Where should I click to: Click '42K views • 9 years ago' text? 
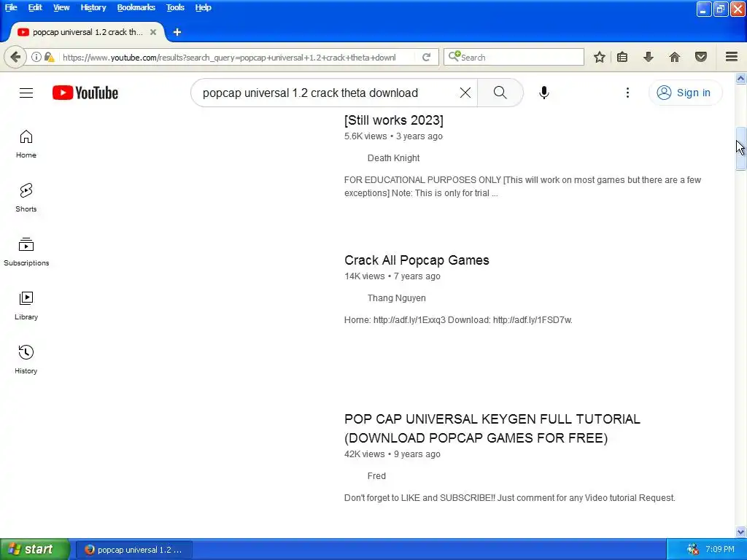pyautogui.click(x=392, y=454)
